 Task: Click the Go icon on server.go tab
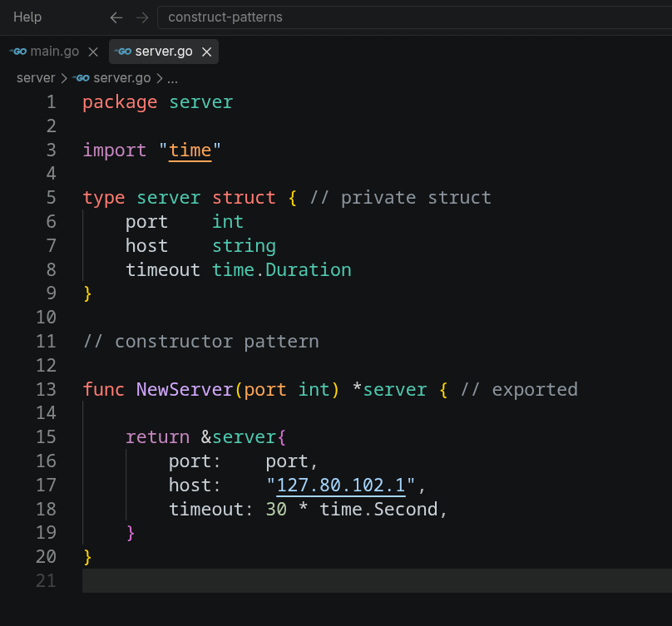pos(123,52)
